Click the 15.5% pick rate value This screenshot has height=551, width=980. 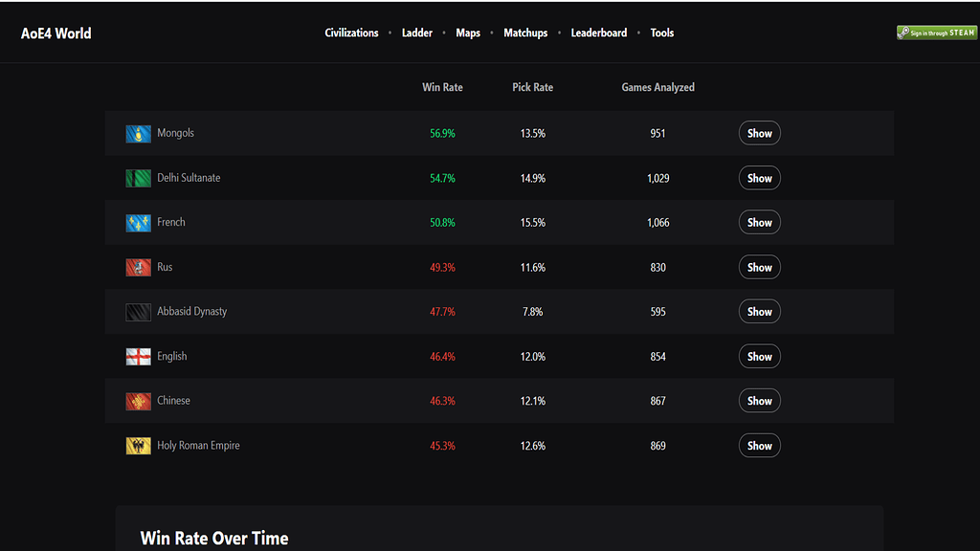coord(532,223)
